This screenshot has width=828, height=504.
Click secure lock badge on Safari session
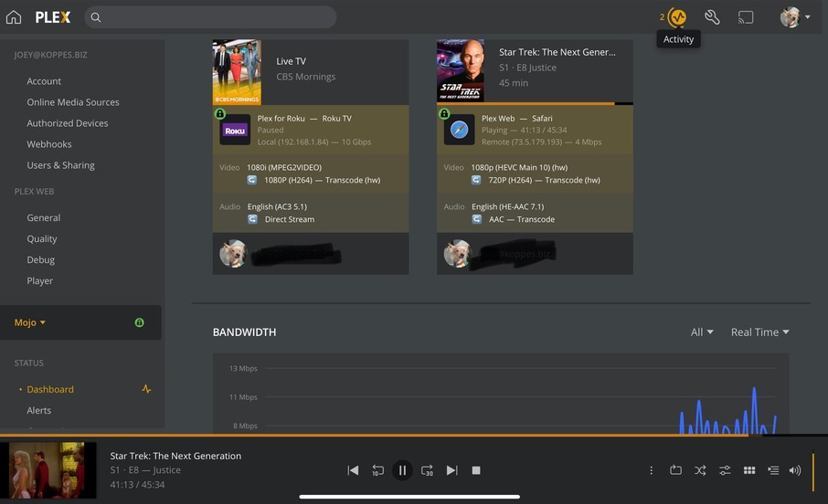[444, 113]
